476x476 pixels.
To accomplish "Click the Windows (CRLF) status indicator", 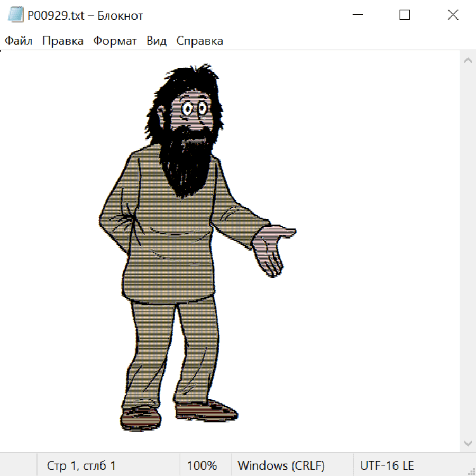I will (281, 466).
